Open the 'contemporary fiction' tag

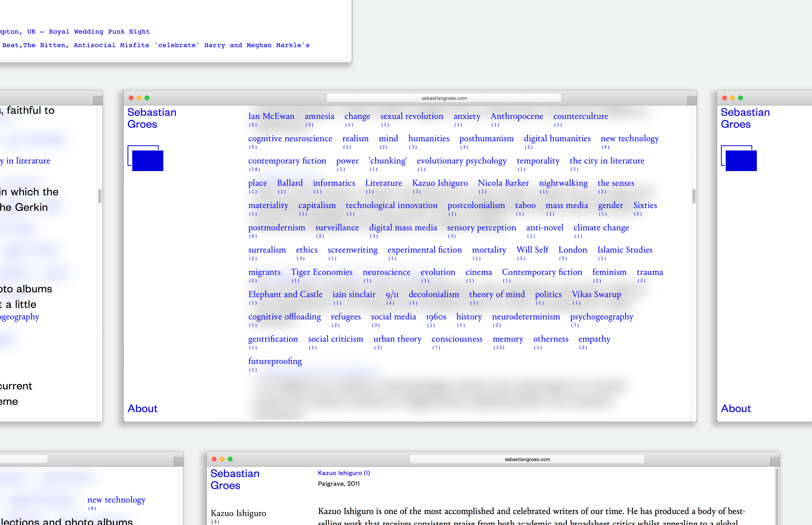pyautogui.click(x=287, y=161)
